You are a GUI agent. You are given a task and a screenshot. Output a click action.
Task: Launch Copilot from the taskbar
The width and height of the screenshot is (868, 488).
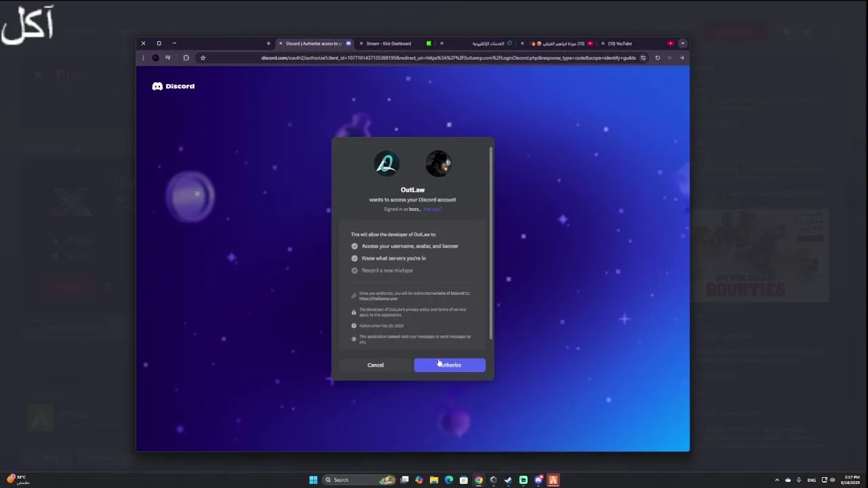click(419, 480)
